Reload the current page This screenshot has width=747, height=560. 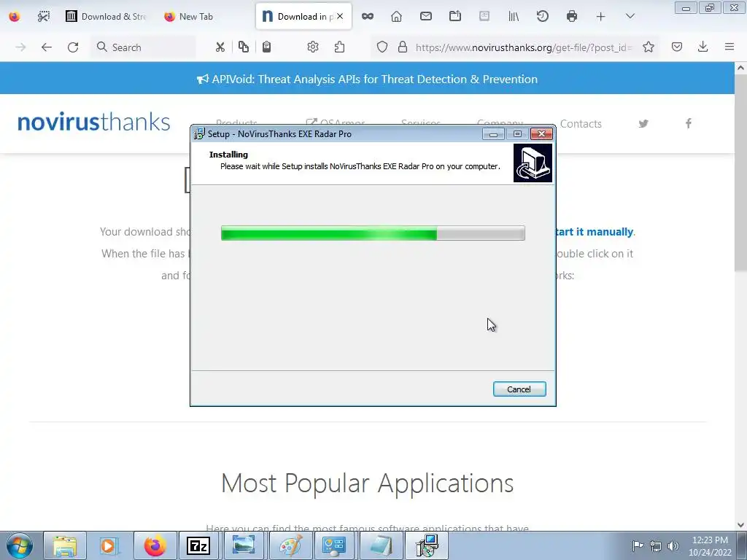[73, 47]
